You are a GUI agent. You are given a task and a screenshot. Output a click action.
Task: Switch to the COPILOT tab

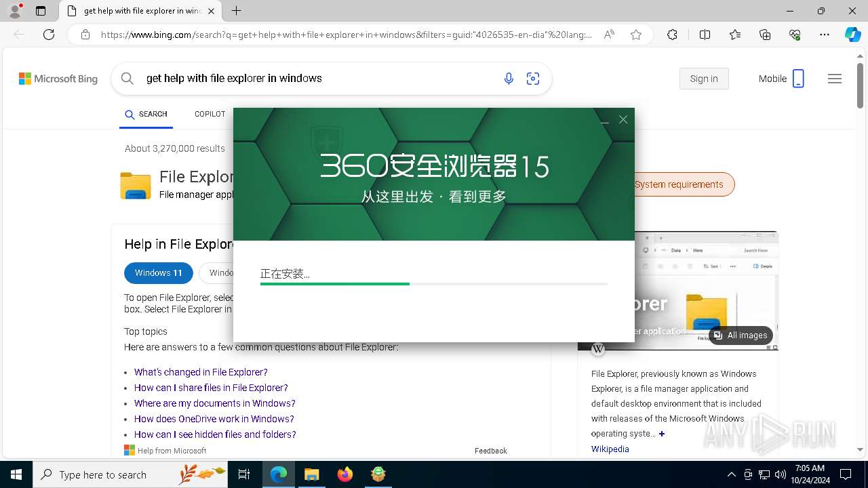(210, 114)
